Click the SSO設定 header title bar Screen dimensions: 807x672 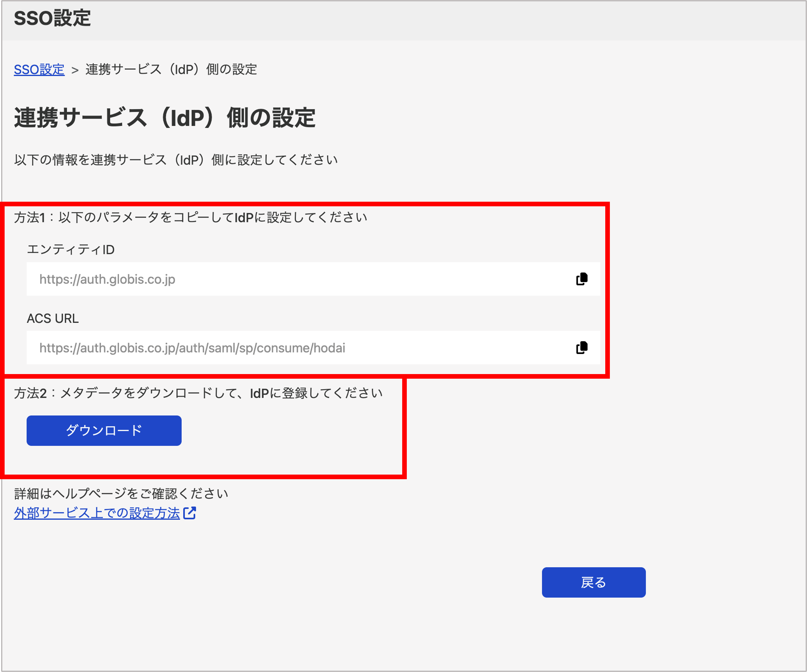coord(52,17)
